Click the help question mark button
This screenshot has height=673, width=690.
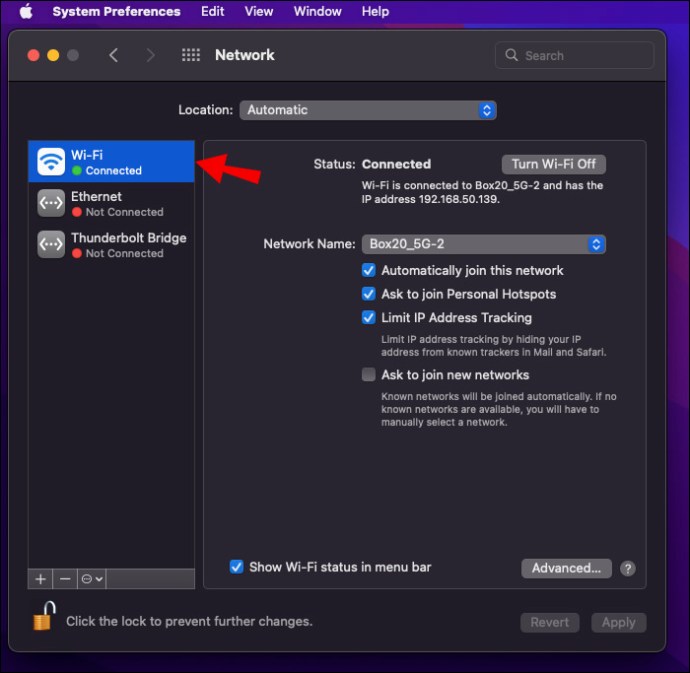pos(628,569)
